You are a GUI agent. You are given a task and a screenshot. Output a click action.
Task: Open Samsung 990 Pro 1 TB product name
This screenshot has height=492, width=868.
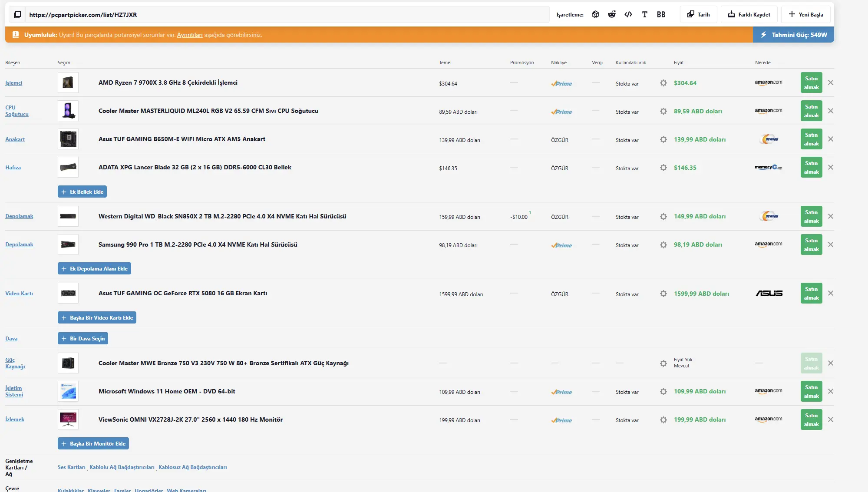tap(198, 244)
